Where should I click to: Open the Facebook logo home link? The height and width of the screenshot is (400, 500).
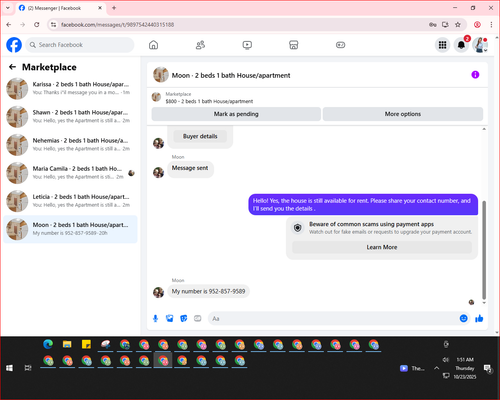click(x=14, y=45)
